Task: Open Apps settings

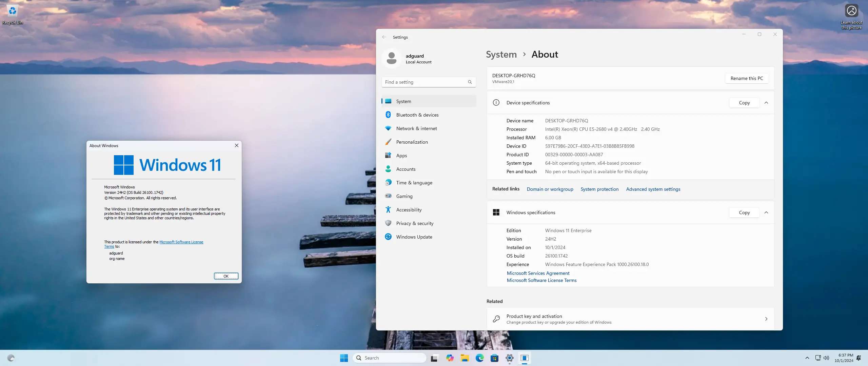Action: pyautogui.click(x=401, y=155)
